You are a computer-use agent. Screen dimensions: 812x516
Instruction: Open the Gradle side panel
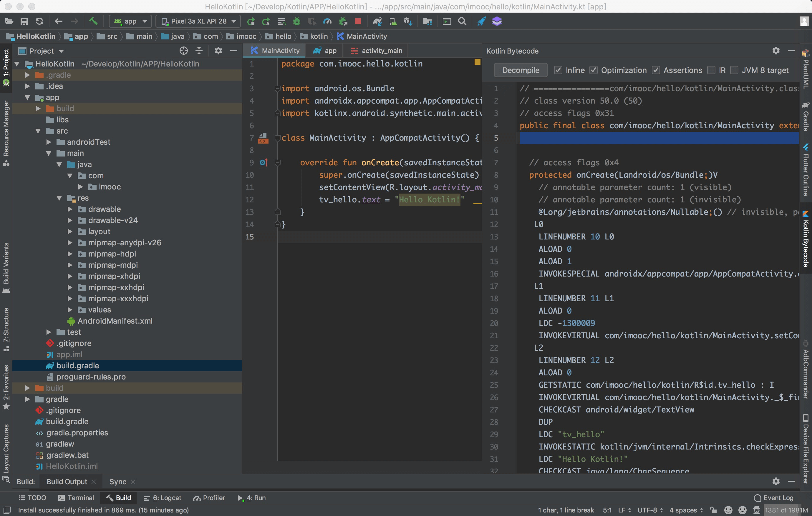[806, 116]
